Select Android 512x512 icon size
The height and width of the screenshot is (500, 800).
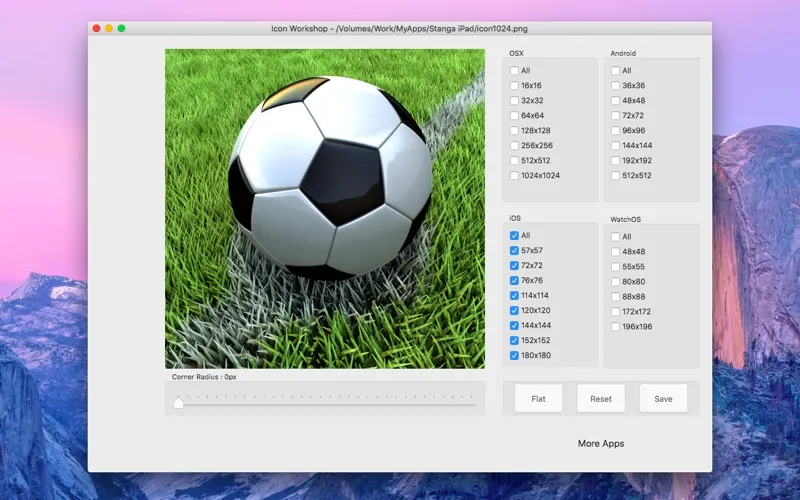tap(616, 176)
